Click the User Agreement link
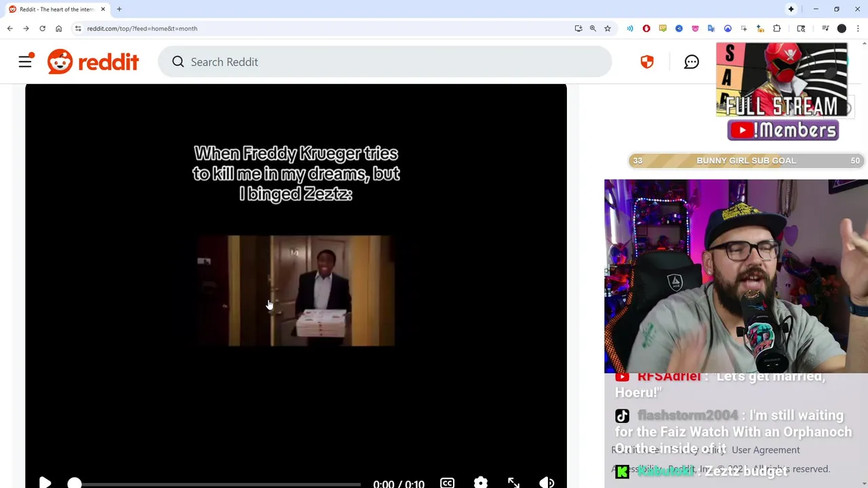Screen dimensions: 868x488 pyautogui.click(x=766, y=450)
